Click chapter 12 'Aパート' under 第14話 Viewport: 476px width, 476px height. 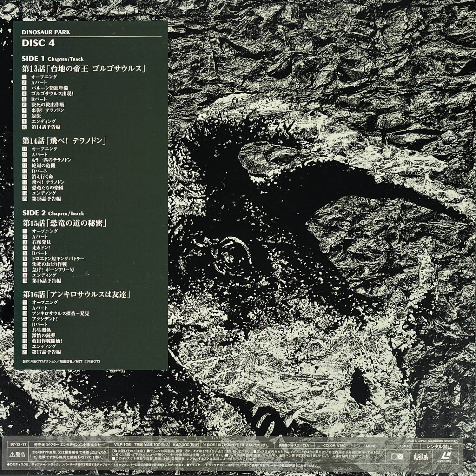(39, 155)
